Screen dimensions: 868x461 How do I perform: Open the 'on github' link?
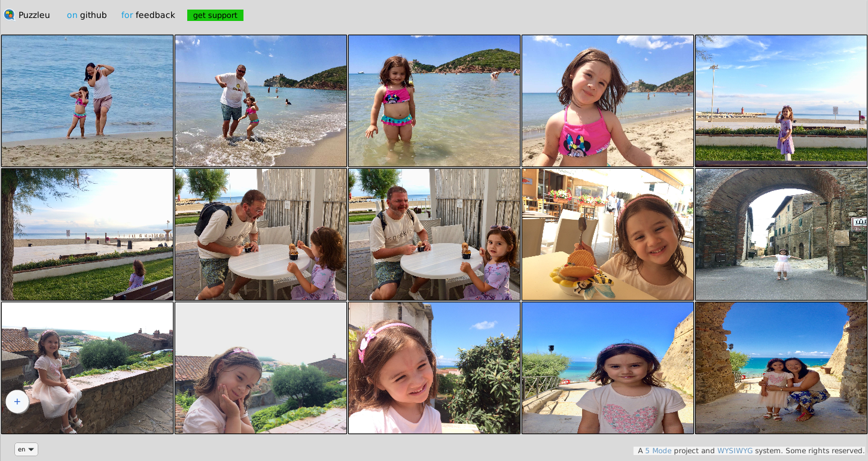[x=87, y=15]
